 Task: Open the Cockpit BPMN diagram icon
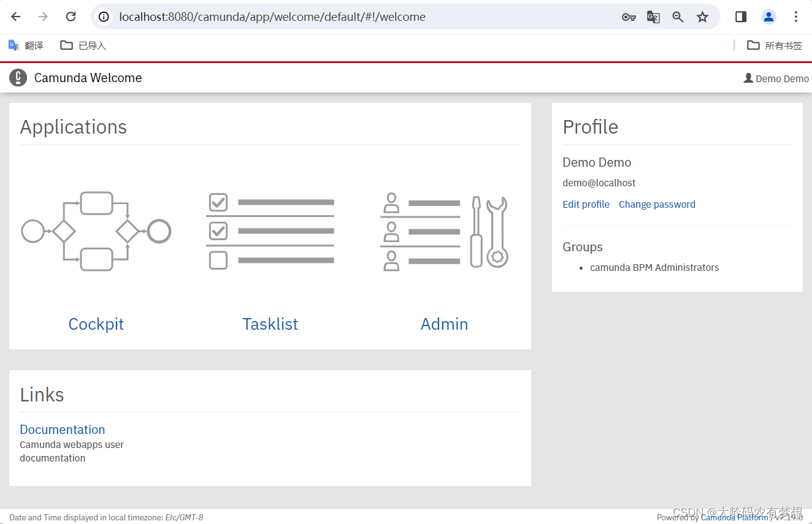96,232
